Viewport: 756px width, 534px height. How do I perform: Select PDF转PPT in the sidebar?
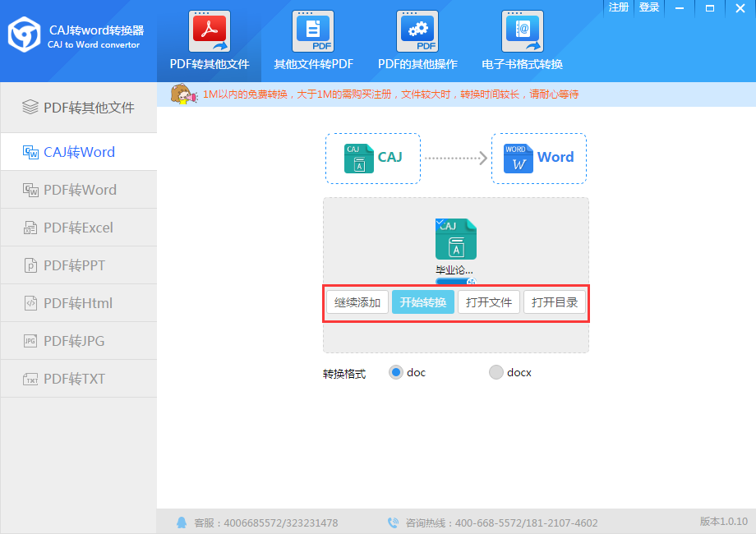click(x=79, y=265)
